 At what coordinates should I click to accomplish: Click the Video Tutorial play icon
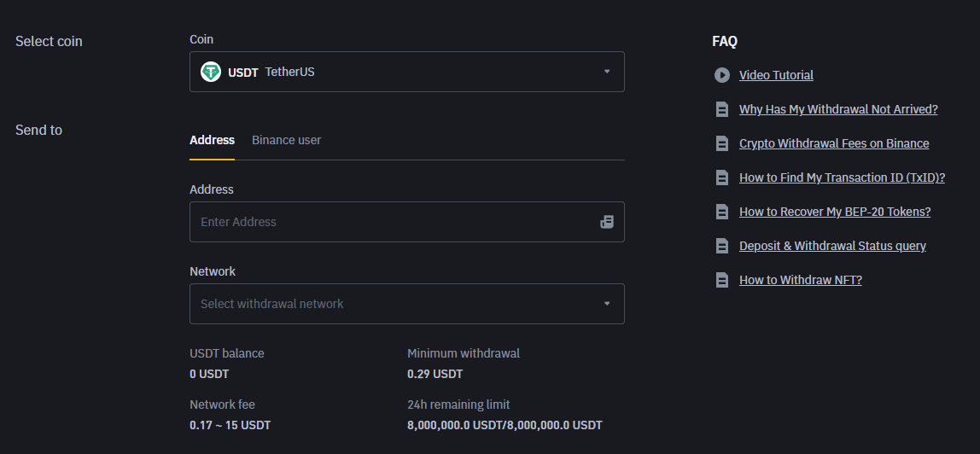click(x=722, y=75)
